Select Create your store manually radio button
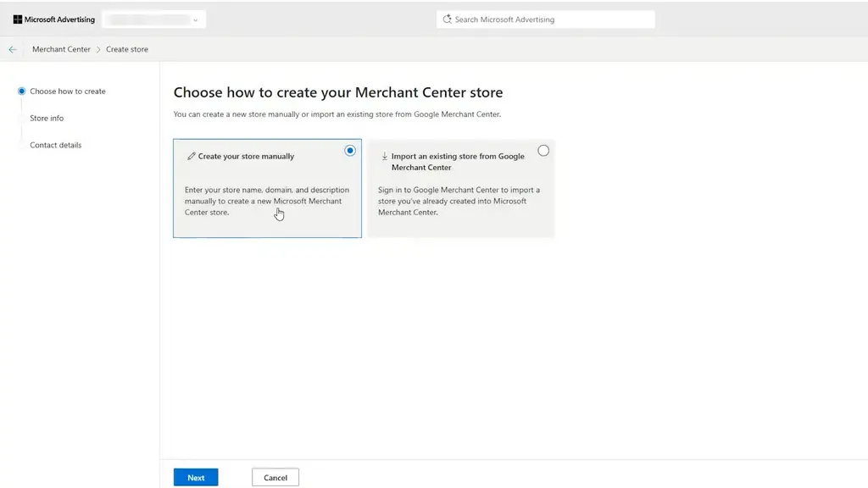 [350, 151]
